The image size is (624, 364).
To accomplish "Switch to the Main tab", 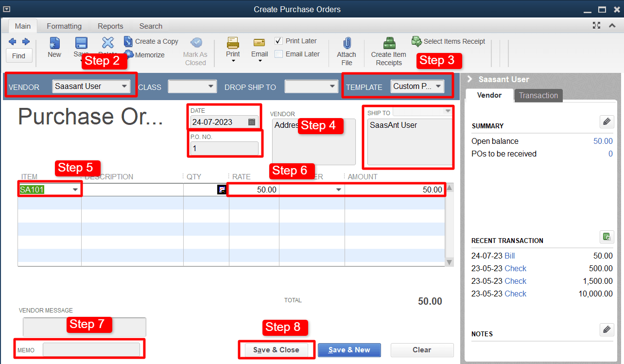I will pos(22,26).
